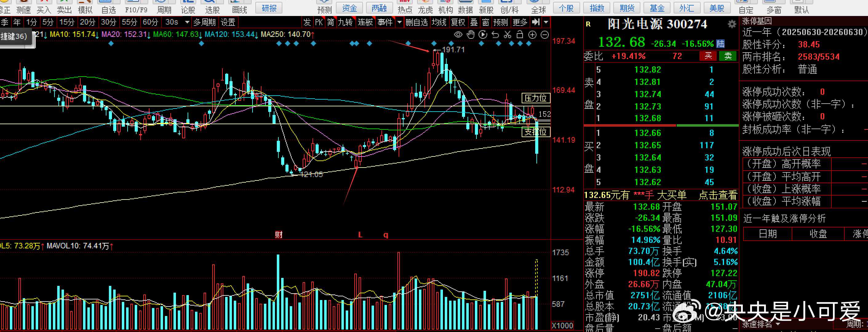The height and width of the screenshot is (332, 868).
Task: Click the 个股 market button
Action: pyautogui.click(x=567, y=8)
